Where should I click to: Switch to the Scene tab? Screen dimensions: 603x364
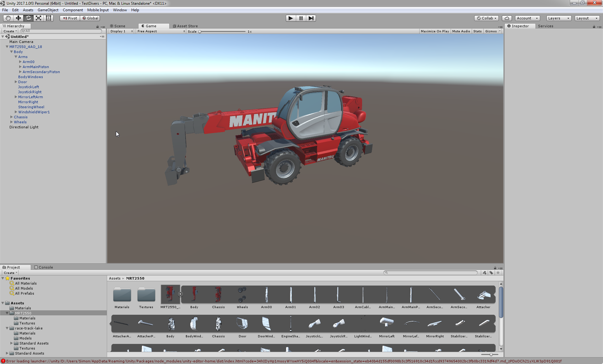pyautogui.click(x=118, y=26)
